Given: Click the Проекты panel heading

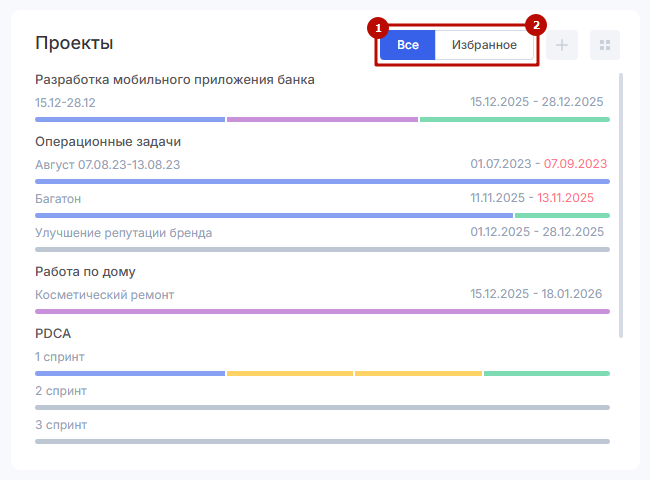Looking at the screenshot, I should [x=74, y=43].
